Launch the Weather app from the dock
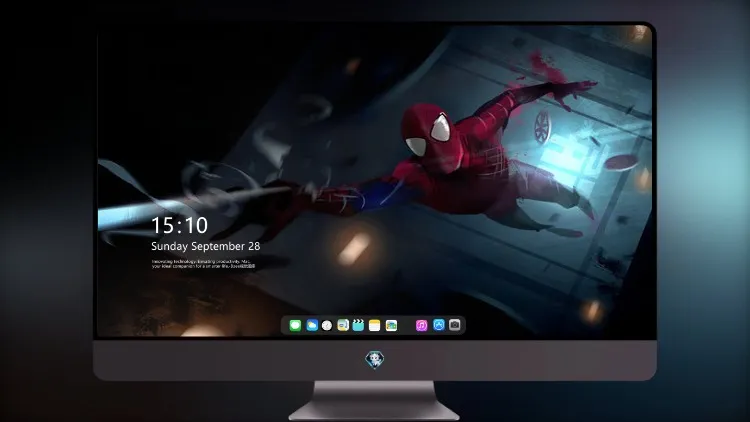This screenshot has width=750, height=422. tap(312, 325)
